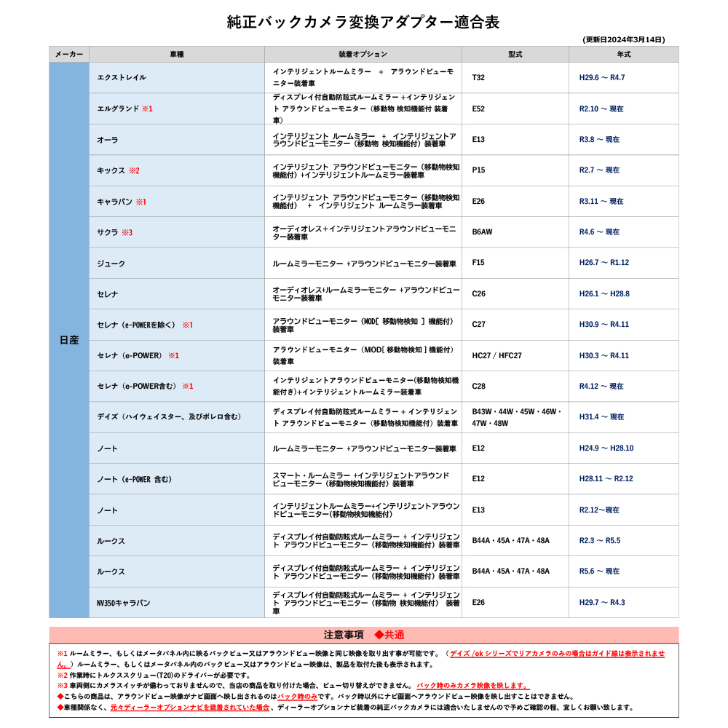Click the year range R2.12～現在
The image size is (728, 728).
[599, 510]
